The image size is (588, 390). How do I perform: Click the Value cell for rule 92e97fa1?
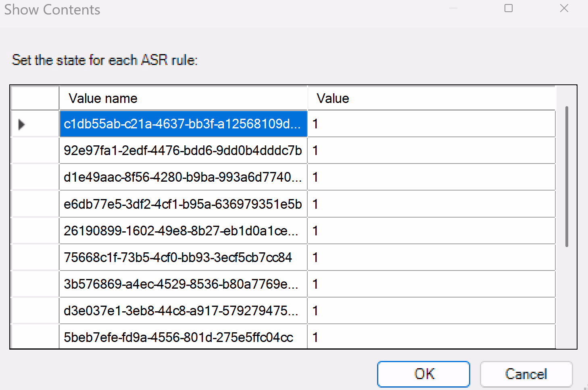(x=431, y=151)
